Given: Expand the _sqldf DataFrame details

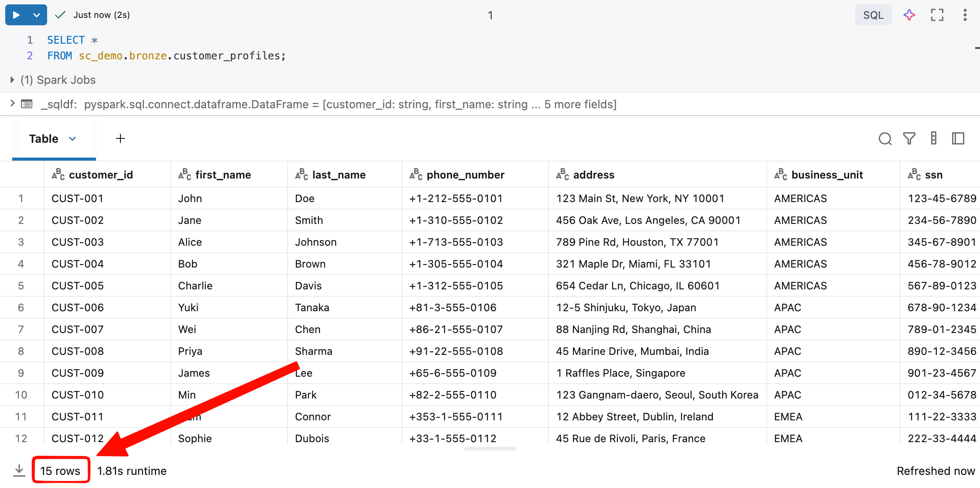Looking at the screenshot, I should coord(12,103).
